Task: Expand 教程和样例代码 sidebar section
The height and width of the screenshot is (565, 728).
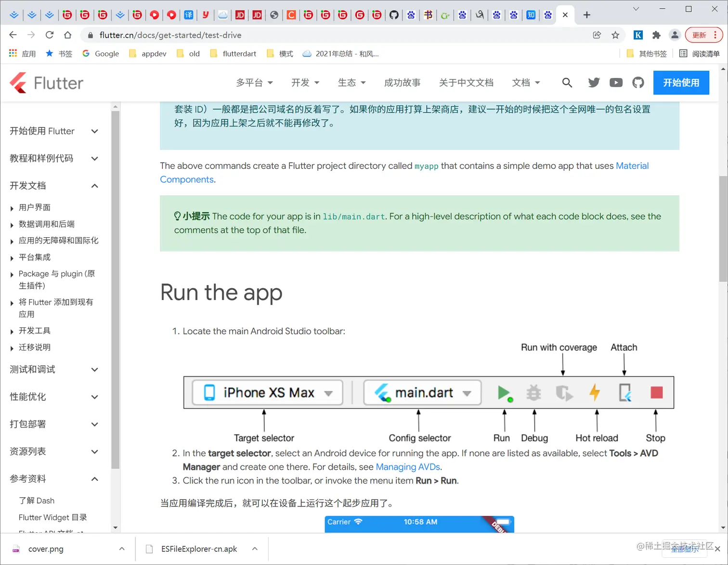Action: (x=54, y=158)
